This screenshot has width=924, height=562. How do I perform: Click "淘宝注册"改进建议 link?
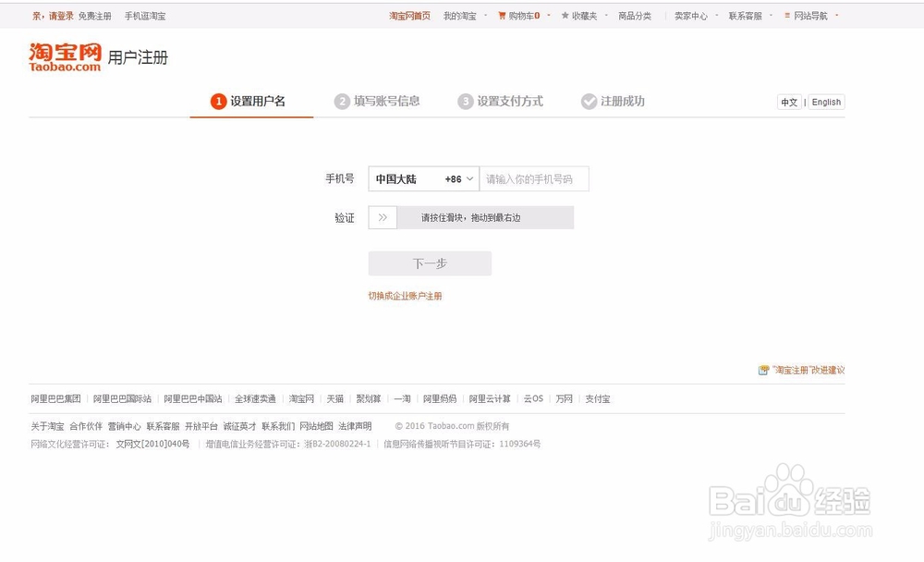(808, 371)
